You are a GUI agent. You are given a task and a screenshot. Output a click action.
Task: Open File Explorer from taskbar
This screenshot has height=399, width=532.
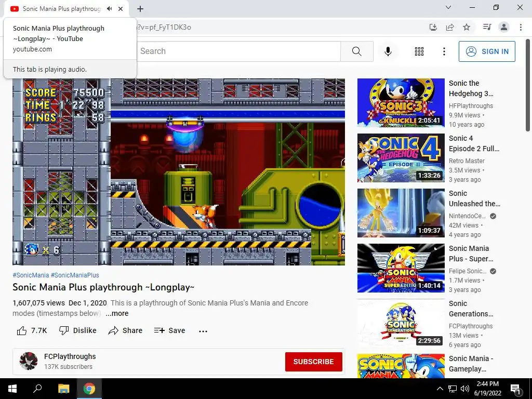[x=63, y=389]
